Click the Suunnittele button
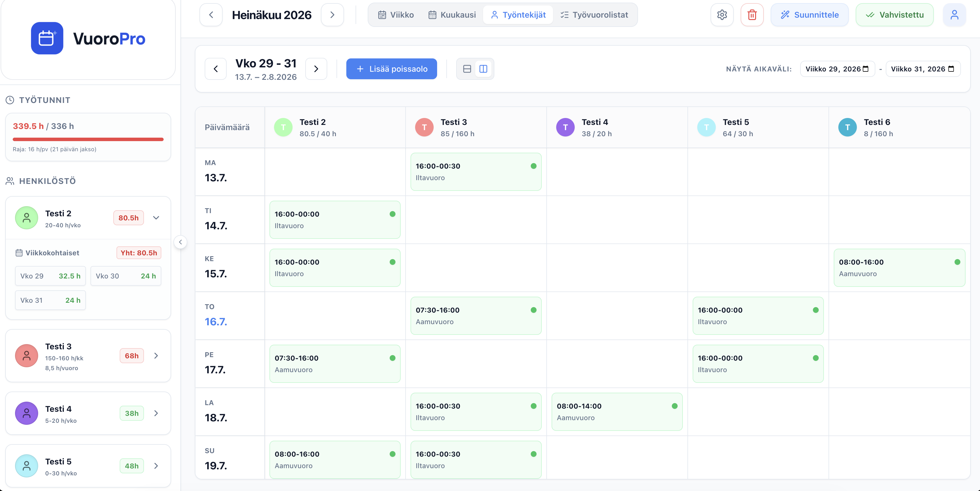 click(809, 15)
